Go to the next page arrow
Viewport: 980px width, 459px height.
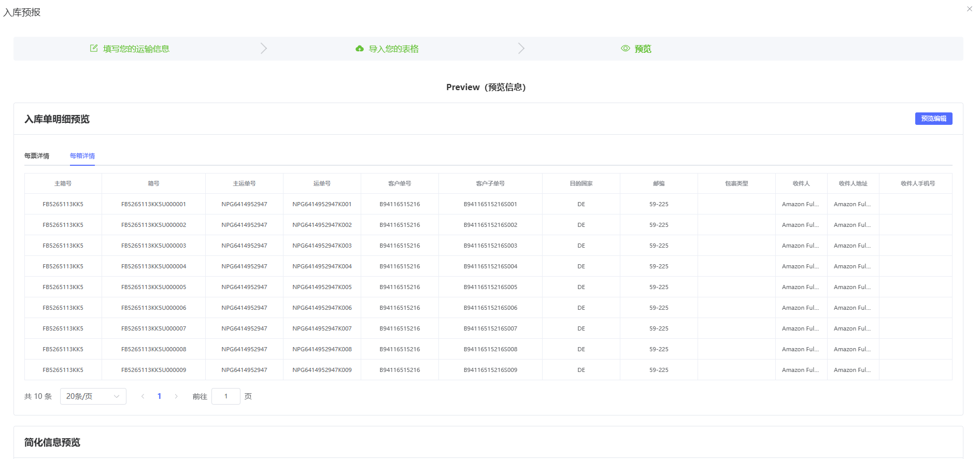click(x=176, y=396)
